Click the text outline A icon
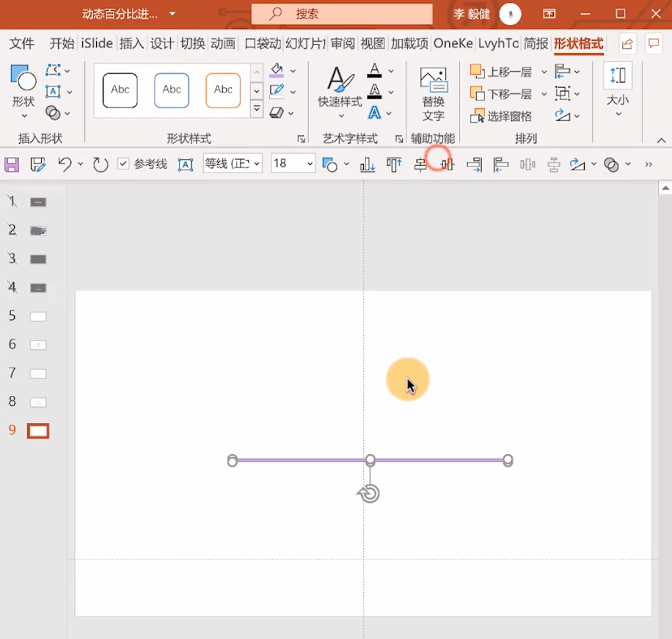Screen dimensions: 672x639 [x=374, y=92]
